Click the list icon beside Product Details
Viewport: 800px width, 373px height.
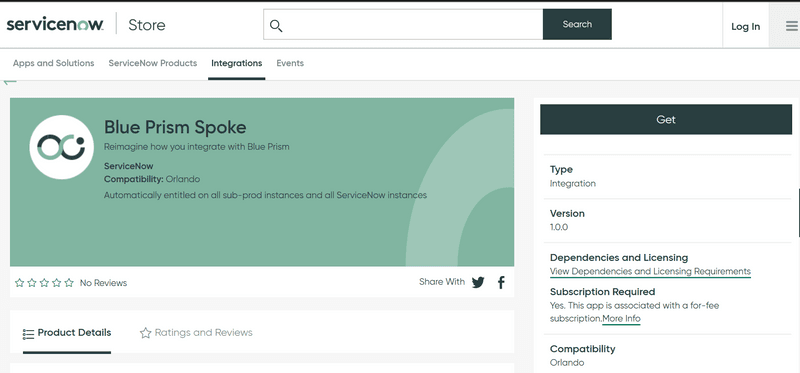tap(28, 334)
